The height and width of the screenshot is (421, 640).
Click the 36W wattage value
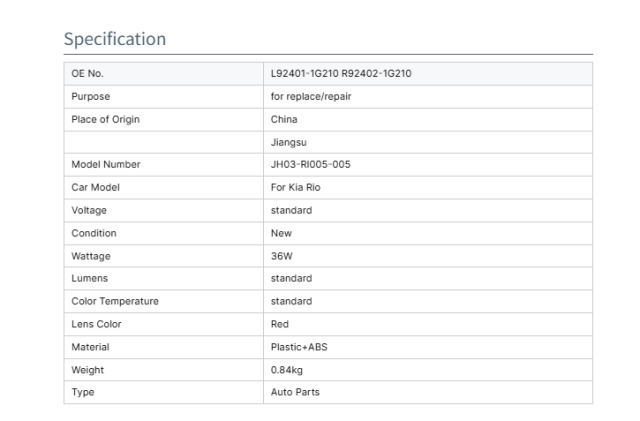(x=283, y=256)
